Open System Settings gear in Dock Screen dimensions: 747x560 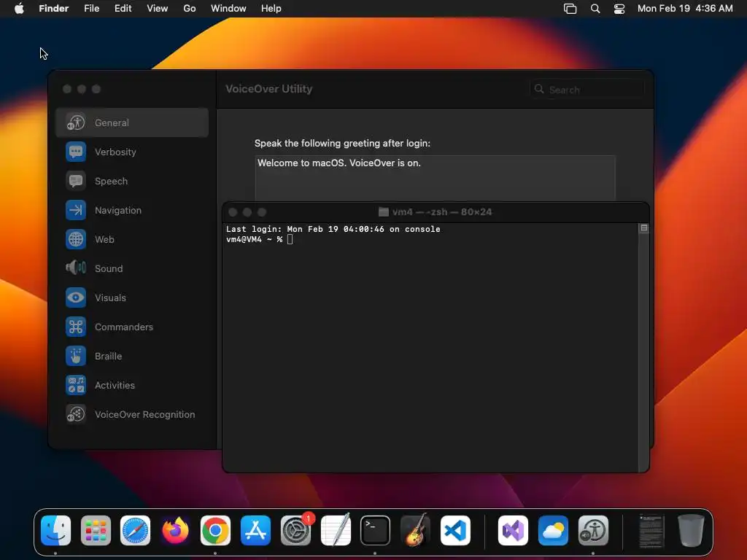(x=295, y=531)
